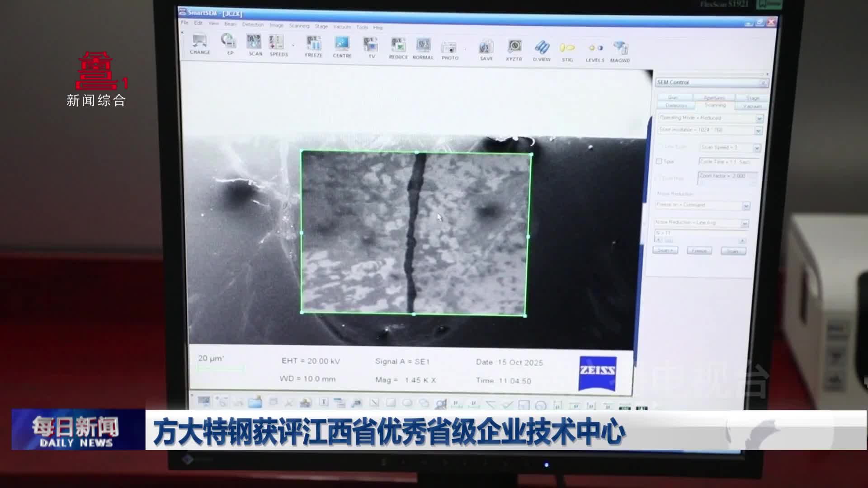The width and height of the screenshot is (868, 488).
Task: Enable the Spot checkbox in SEM Control
Action: [659, 161]
